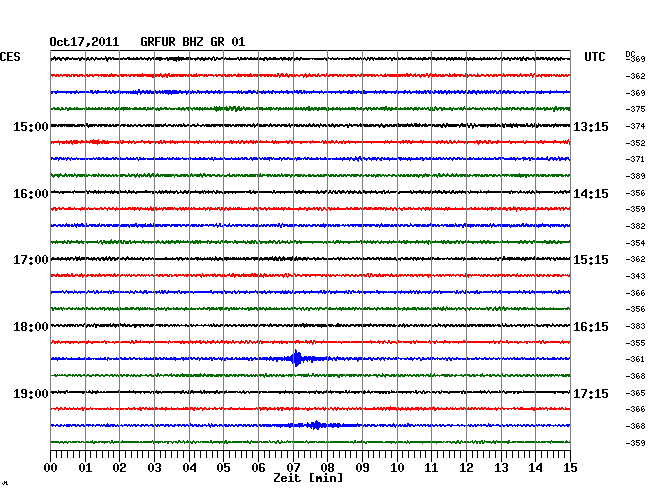Screen dimensions: 650x494
Task: Click the date label Oct17,2011
Action: click(x=84, y=42)
